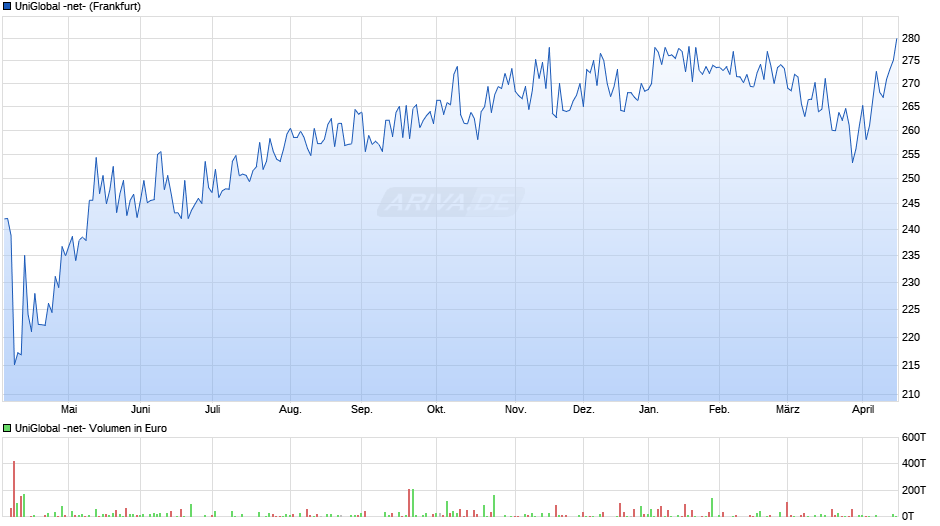Click the 280 price axis value
The image size is (940, 526).
pyautogui.click(x=911, y=38)
